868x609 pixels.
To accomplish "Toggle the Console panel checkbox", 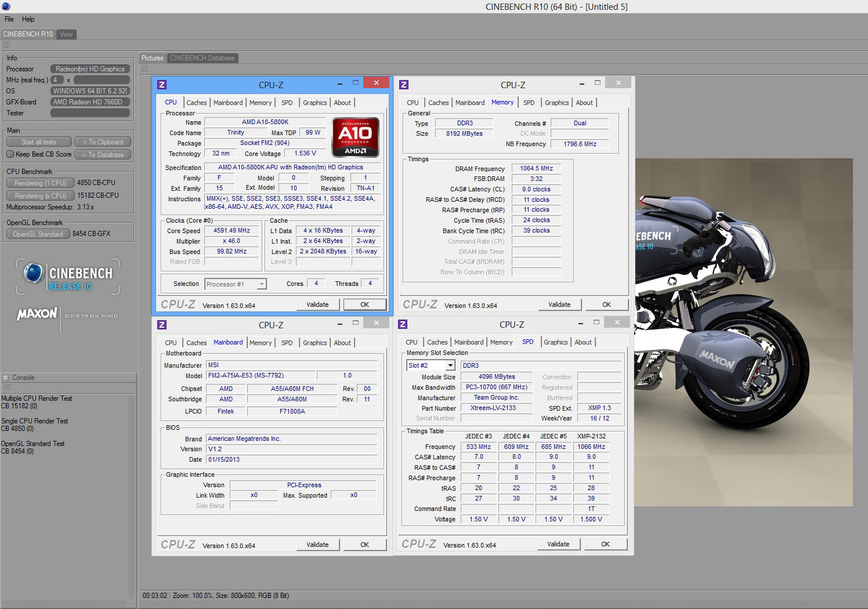I will click(6, 378).
